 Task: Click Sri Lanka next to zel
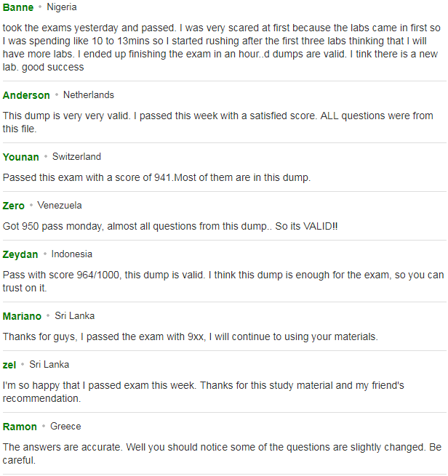49,365
